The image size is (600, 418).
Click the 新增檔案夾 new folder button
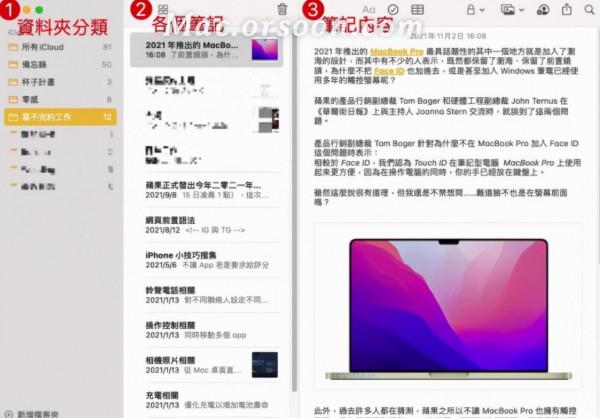pos(33,414)
